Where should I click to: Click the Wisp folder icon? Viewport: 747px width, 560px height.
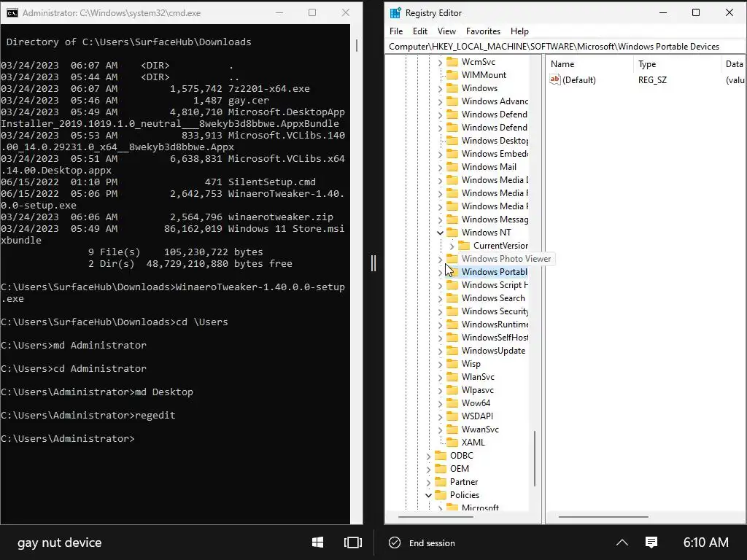tap(452, 364)
